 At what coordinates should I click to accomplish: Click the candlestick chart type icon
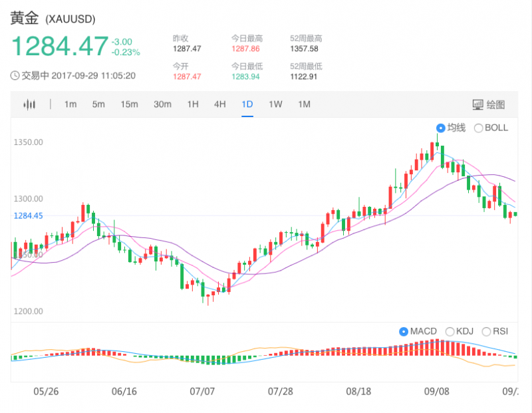tap(29, 104)
